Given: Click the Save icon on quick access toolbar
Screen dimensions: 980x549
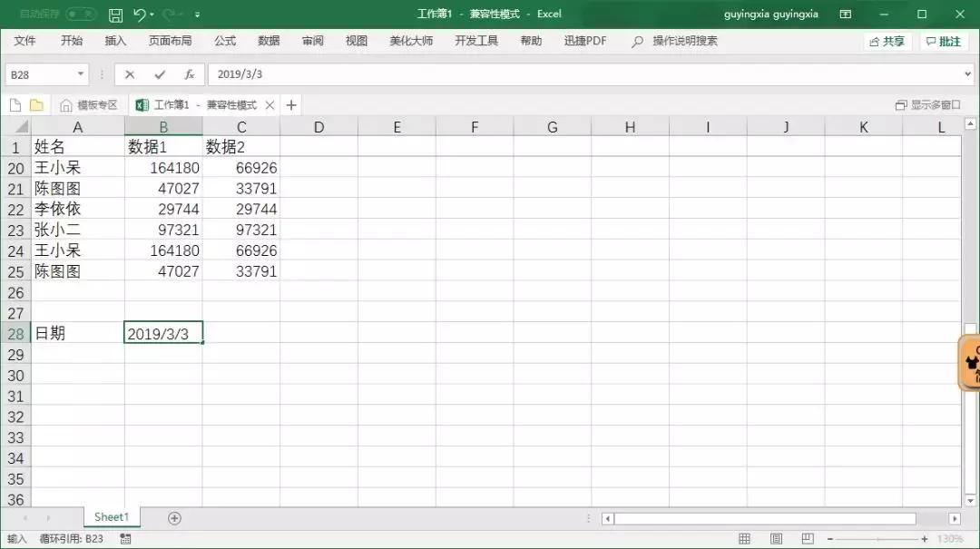Looking at the screenshot, I should click(x=116, y=15).
